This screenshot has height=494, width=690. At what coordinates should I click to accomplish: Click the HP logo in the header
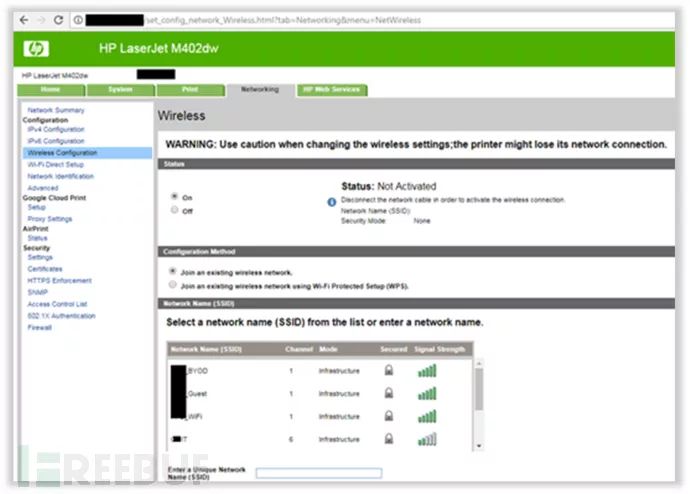tap(36, 48)
